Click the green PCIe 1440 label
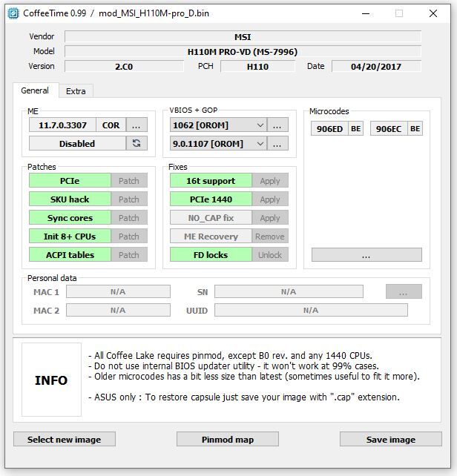 click(211, 199)
